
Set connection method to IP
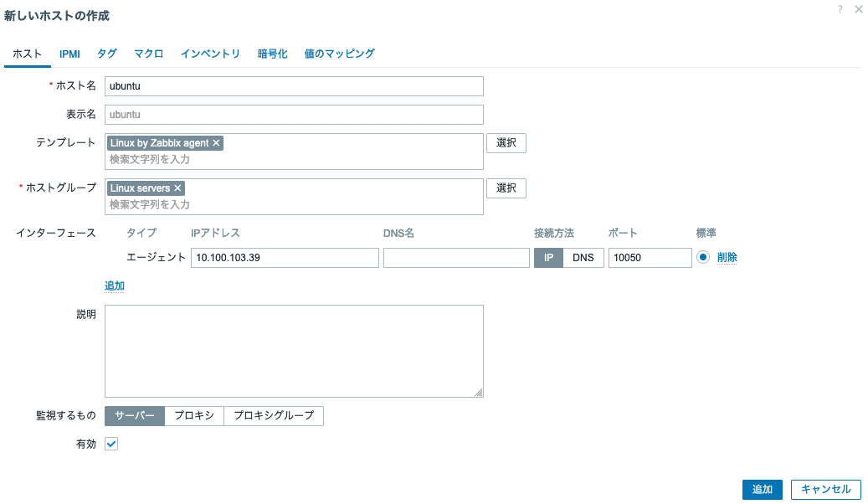coord(548,258)
